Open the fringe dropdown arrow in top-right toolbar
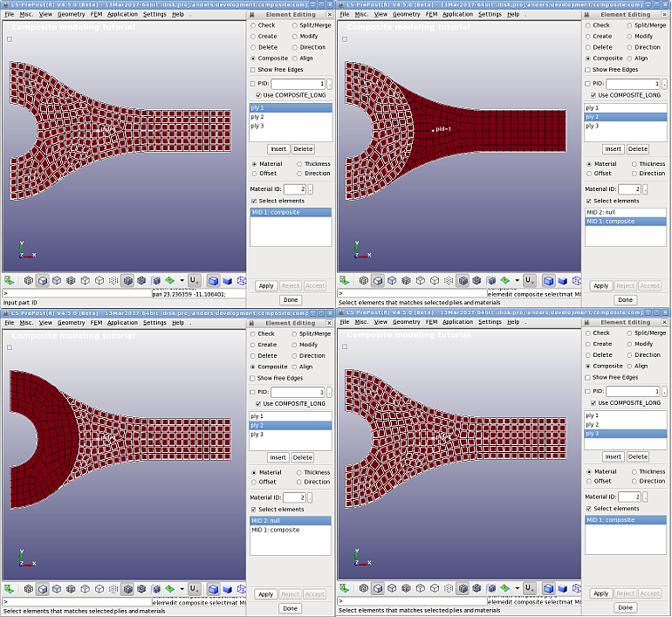Image resolution: width=672 pixels, height=617 pixels. (518, 281)
